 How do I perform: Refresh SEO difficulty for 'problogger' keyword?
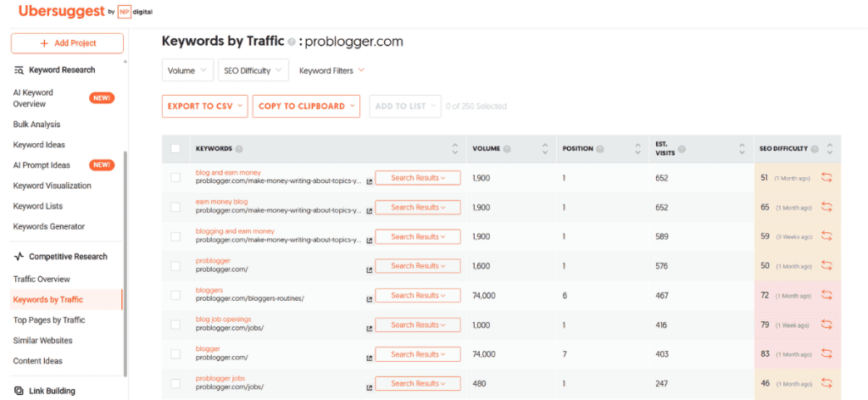point(826,265)
